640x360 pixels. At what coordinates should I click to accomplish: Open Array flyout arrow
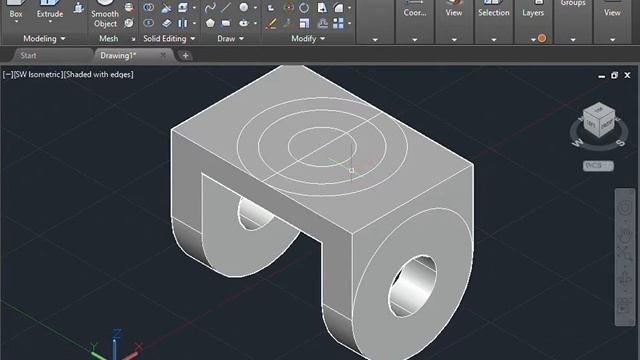(349, 23)
